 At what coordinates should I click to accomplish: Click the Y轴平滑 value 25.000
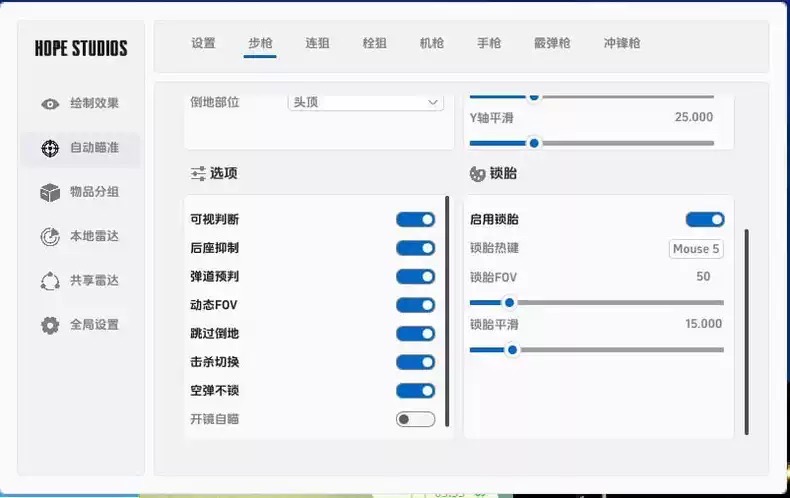tap(694, 117)
